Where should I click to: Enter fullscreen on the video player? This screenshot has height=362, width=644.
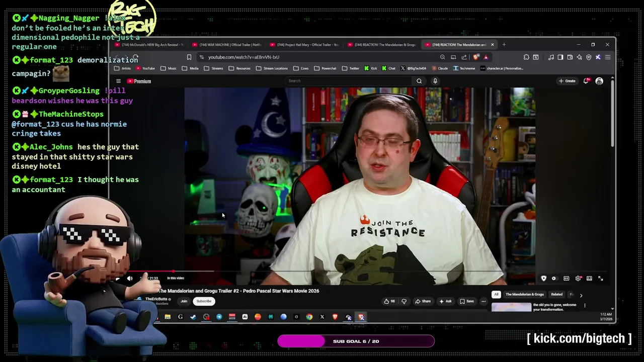click(x=601, y=279)
